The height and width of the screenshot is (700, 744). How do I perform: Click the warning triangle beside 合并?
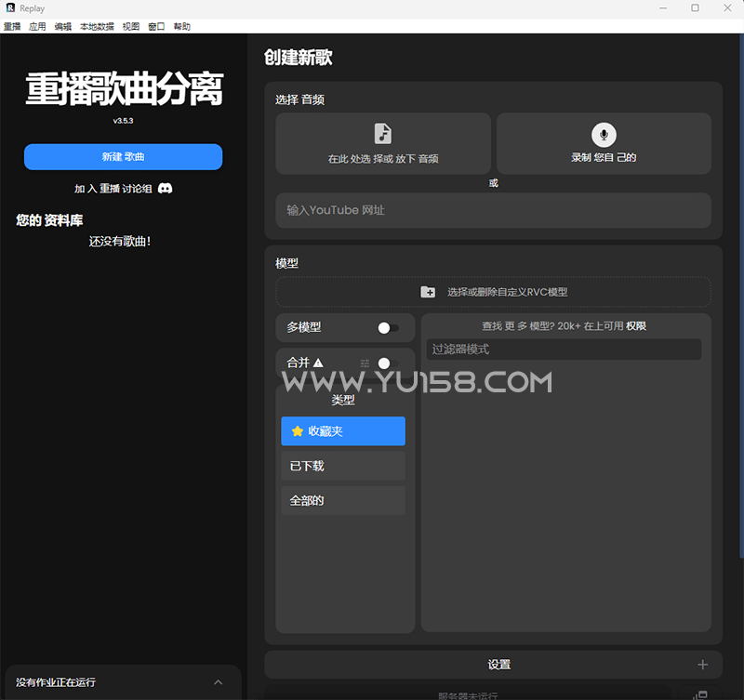tap(318, 363)
